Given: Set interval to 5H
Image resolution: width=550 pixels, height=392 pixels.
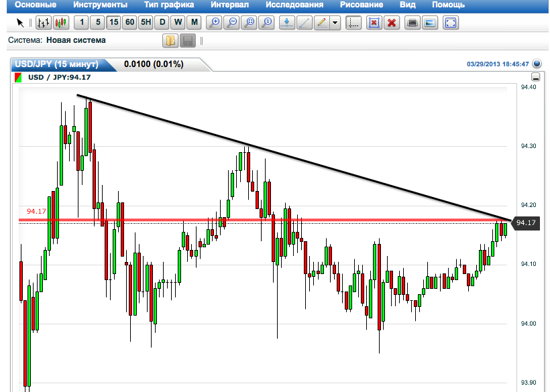Looking at the screenshot, I should (x=146, y=23).
